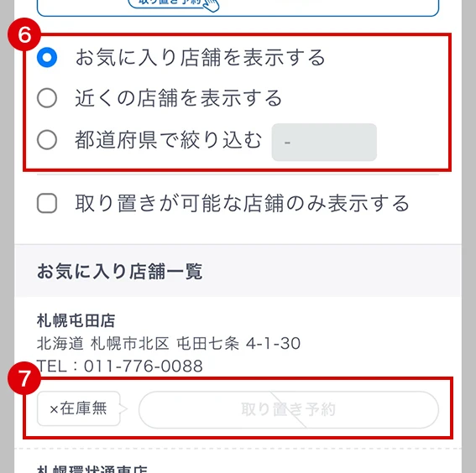
Task: Click the red number 6 annotation marker
Action: coord(24,34)
